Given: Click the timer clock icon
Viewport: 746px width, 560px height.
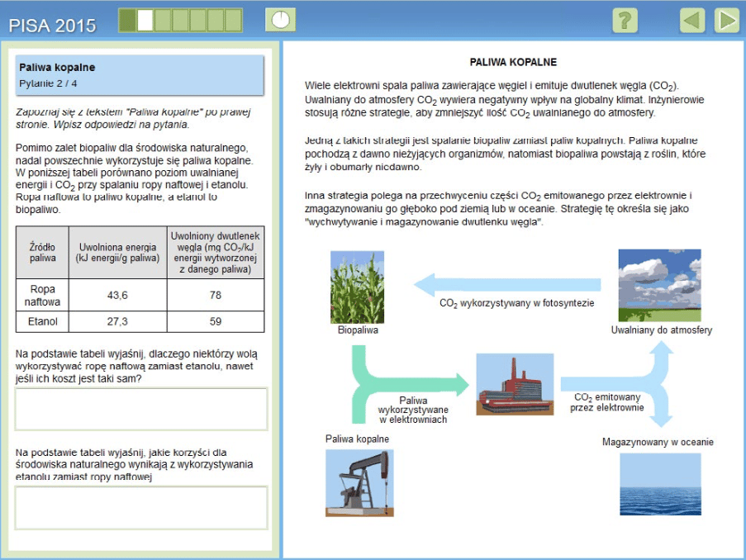Looking at the screenshot, I should [x=280, y=20].
